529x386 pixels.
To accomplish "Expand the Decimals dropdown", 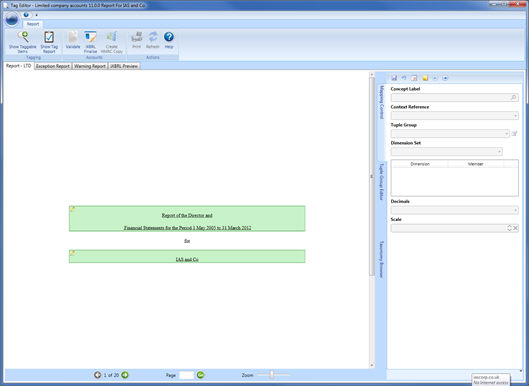I will point(516,210).
